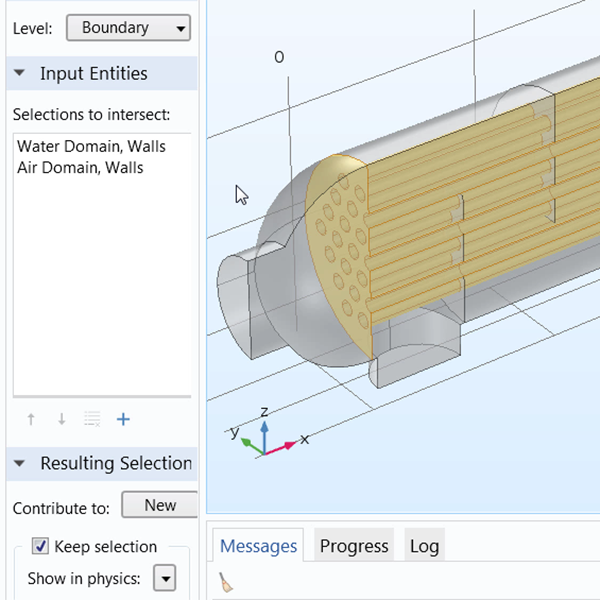
Task: Click the clear messages broom icon
Action: (x=226, y=583)
